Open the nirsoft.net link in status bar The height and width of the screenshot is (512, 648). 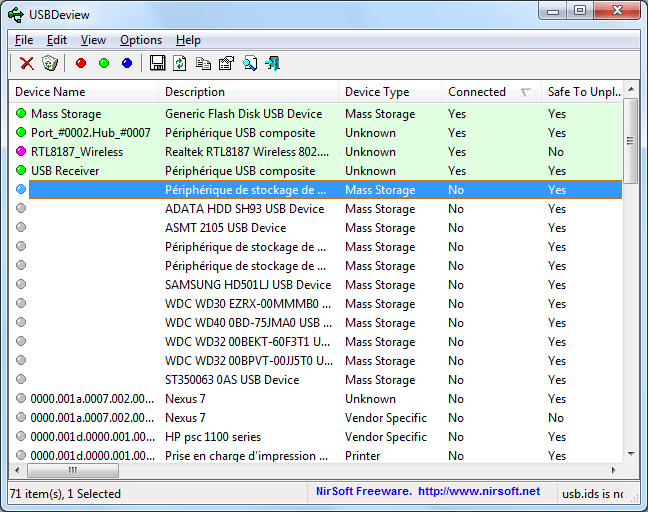(478, 491)
